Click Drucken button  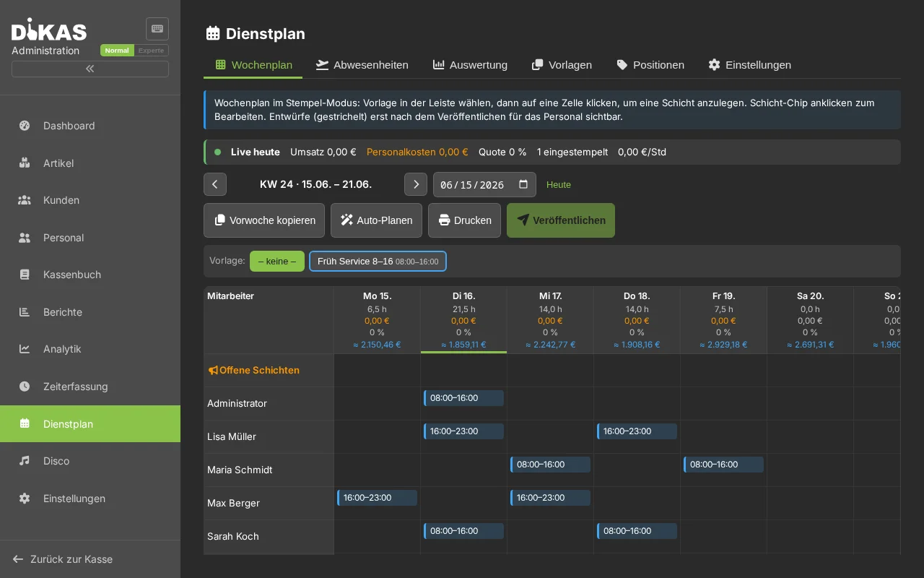click(x=464, y=220)
